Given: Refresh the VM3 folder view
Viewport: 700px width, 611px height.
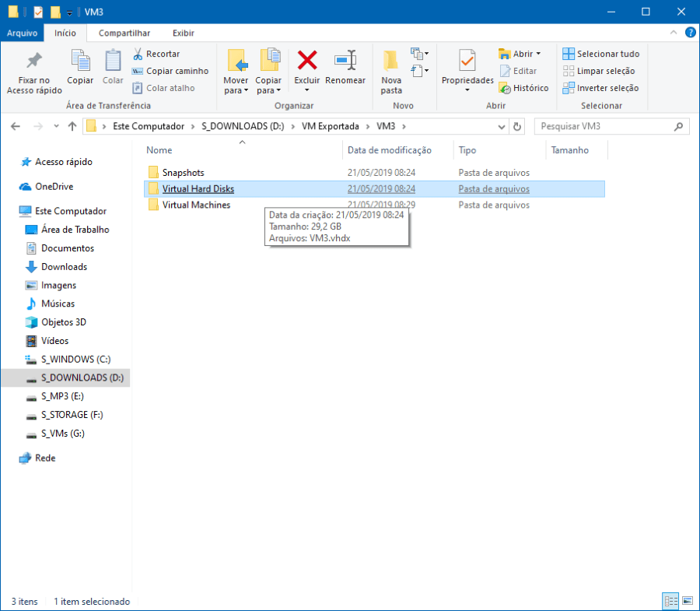Looking at the screenshot, I should (x=517, y=126).
